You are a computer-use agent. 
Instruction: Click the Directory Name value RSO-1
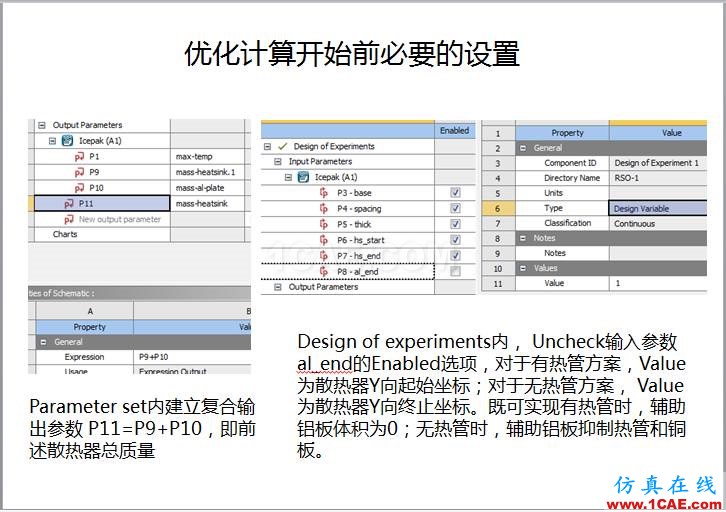658,178
